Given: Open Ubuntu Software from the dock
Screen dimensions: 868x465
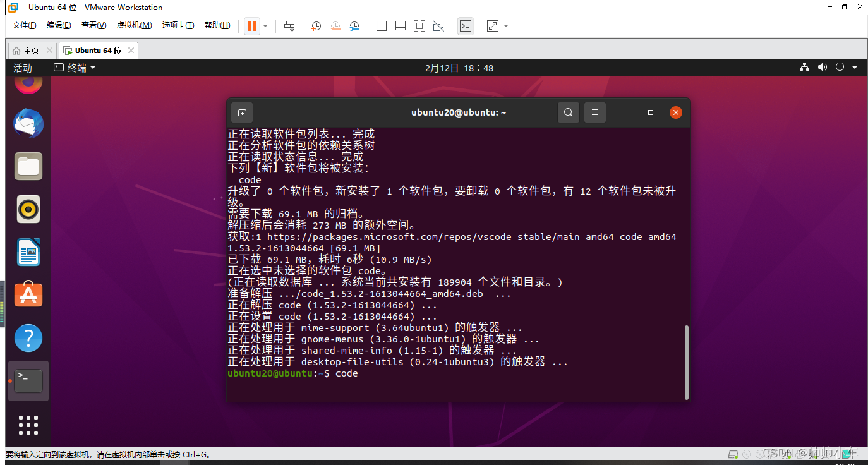Looking at the screenshot, I should tap(28, 294).
